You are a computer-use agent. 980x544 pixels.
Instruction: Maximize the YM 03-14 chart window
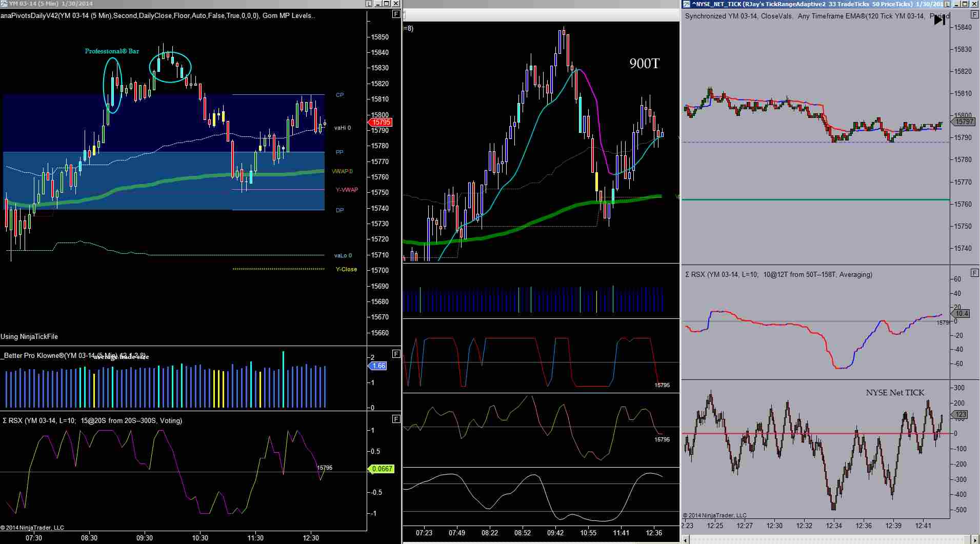(387, 4)
